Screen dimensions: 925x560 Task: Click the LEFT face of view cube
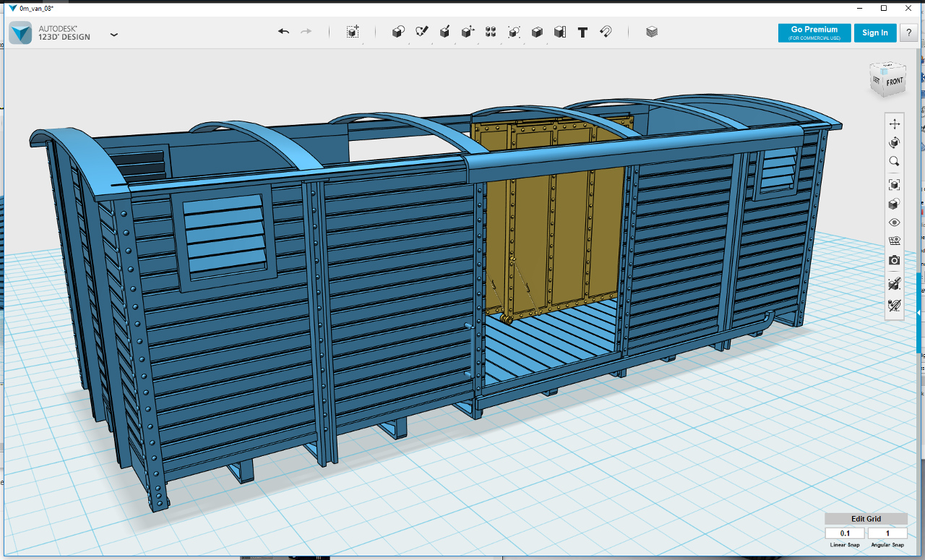coord(877,79)
